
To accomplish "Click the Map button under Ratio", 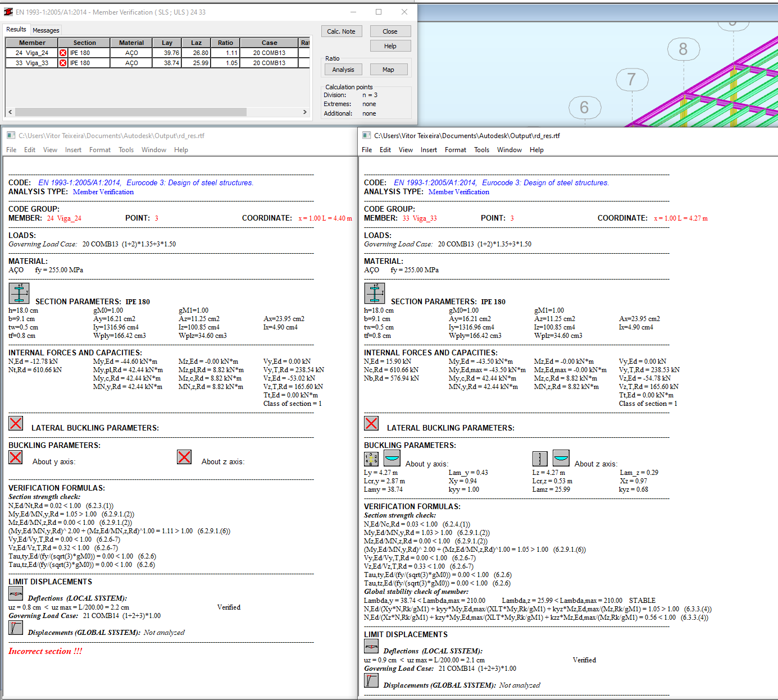I will [x=389, y=69].
